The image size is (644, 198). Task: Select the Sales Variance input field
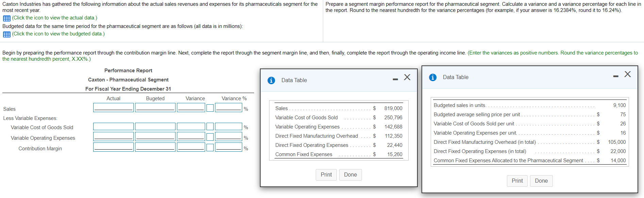(x=191, y=108)
